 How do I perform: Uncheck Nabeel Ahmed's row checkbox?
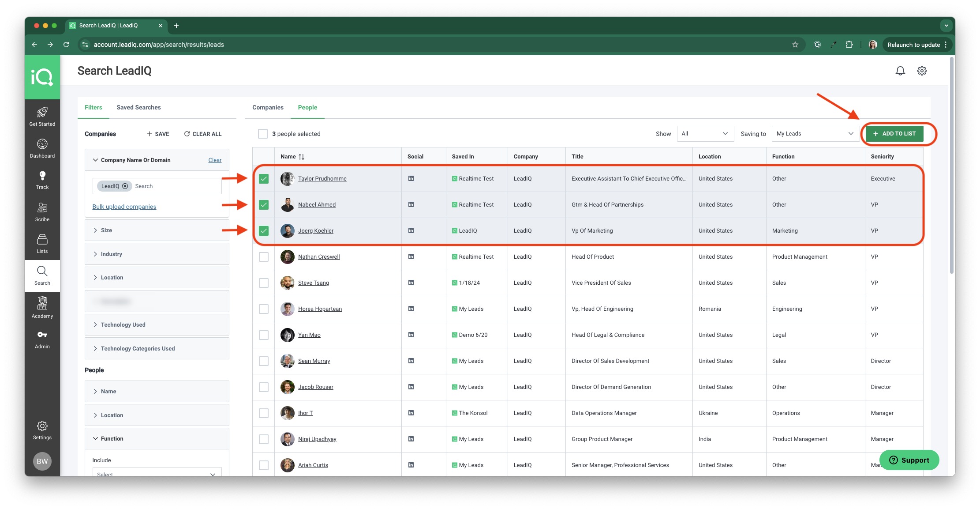pyautogui.click(x=264, y=205)
